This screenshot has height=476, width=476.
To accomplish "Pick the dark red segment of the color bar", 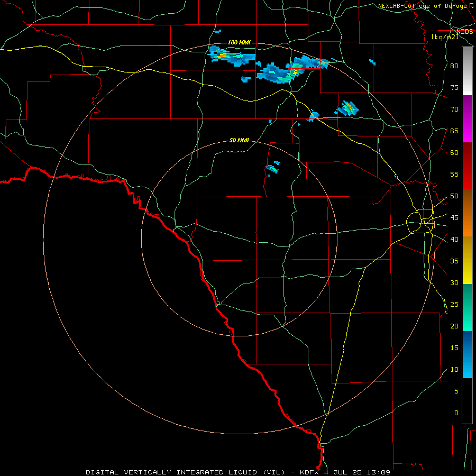I will point(467,166).
